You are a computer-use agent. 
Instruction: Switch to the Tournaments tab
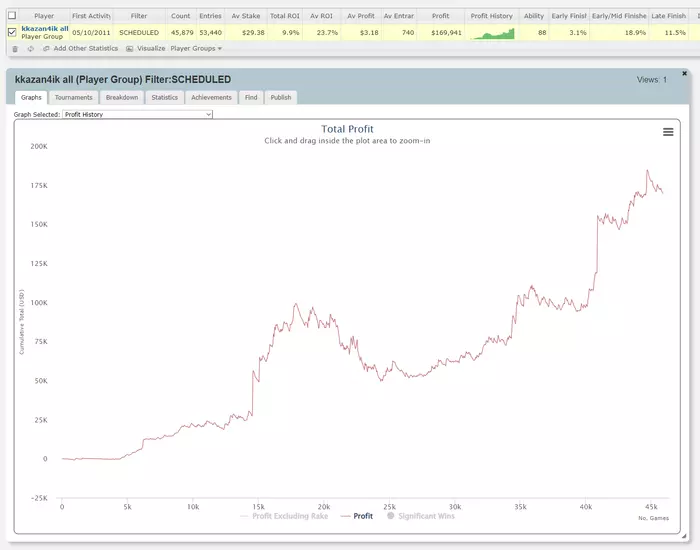click(74, 97)
